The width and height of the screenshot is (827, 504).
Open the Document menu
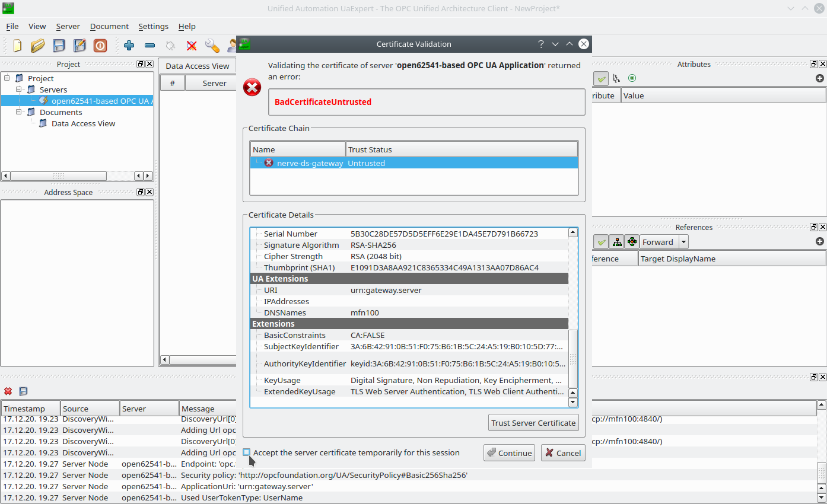(109, 27)
